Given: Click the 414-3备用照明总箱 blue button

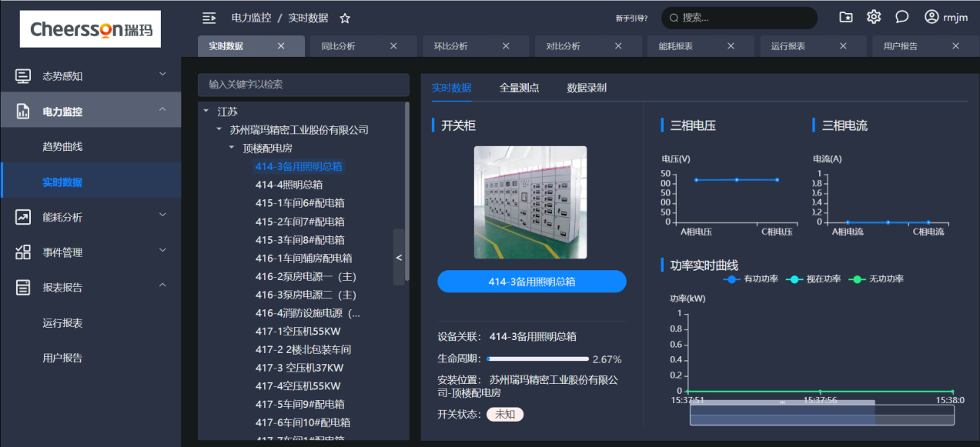Looking at the screenshot, I should pyautogui.click(x=531, y=282).
